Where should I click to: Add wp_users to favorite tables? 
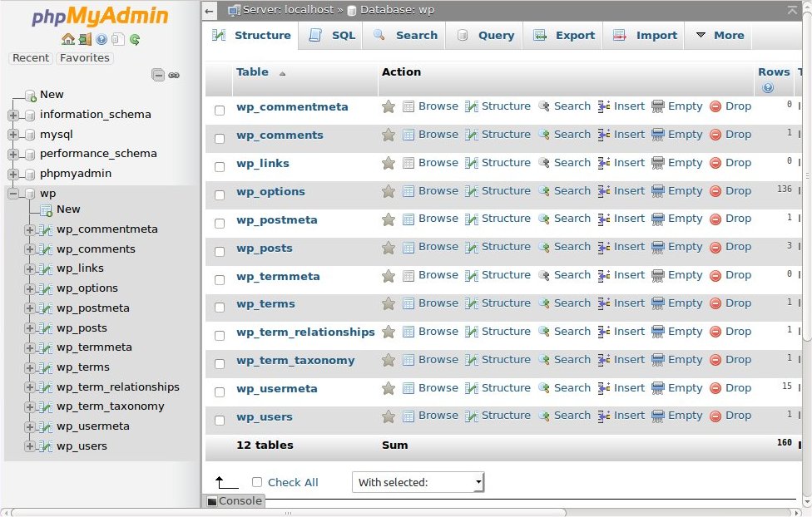click(388, 416)
